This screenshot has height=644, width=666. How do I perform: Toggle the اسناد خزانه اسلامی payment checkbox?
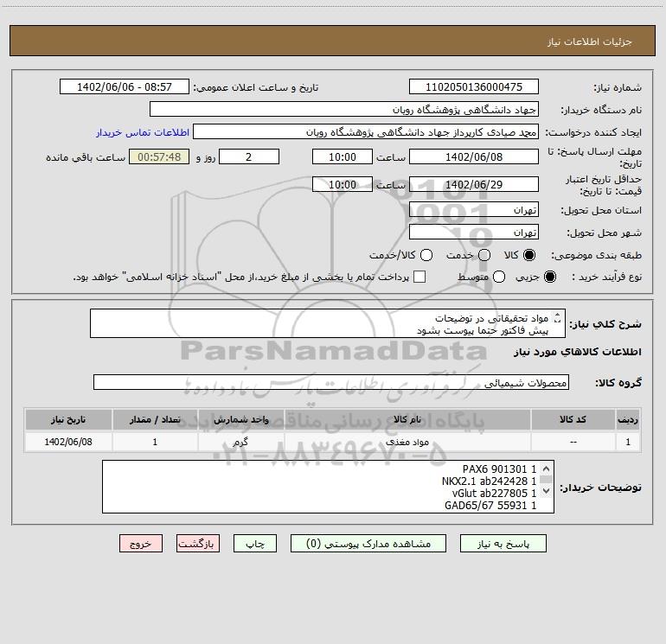tap(419, 277)
